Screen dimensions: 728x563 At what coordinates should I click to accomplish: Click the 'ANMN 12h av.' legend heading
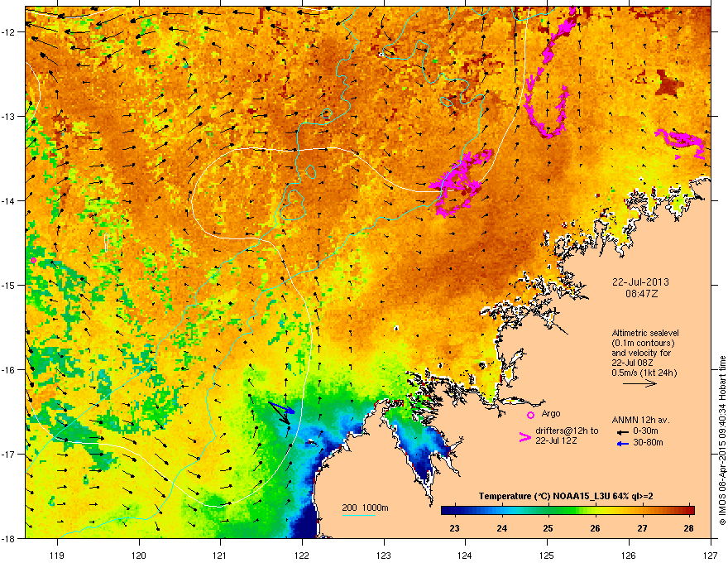click(x=640, y=420)
